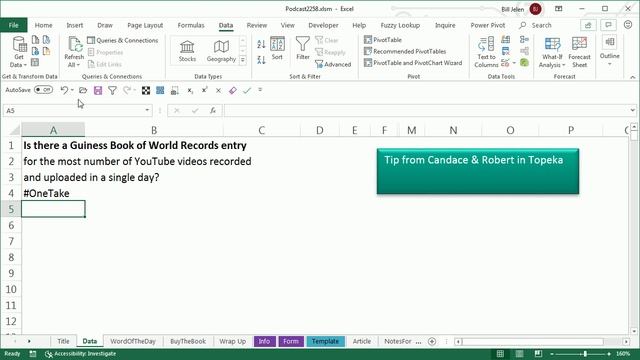Image resolution: width=640 pixels, height=360 pixels.
Task: Toggle the AutoSave switch
Action: [x=43, y=90]
